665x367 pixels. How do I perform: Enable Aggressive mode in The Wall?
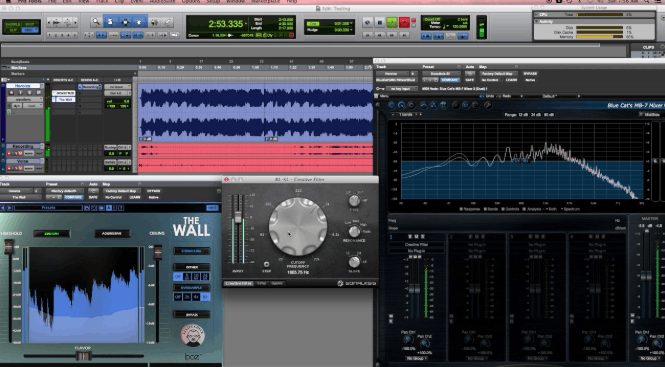112,233
